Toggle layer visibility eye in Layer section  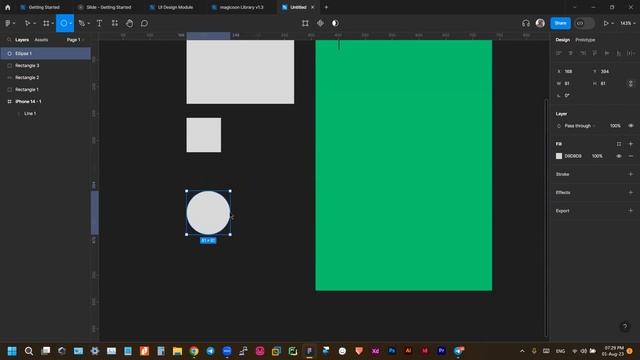coord(631,126)
